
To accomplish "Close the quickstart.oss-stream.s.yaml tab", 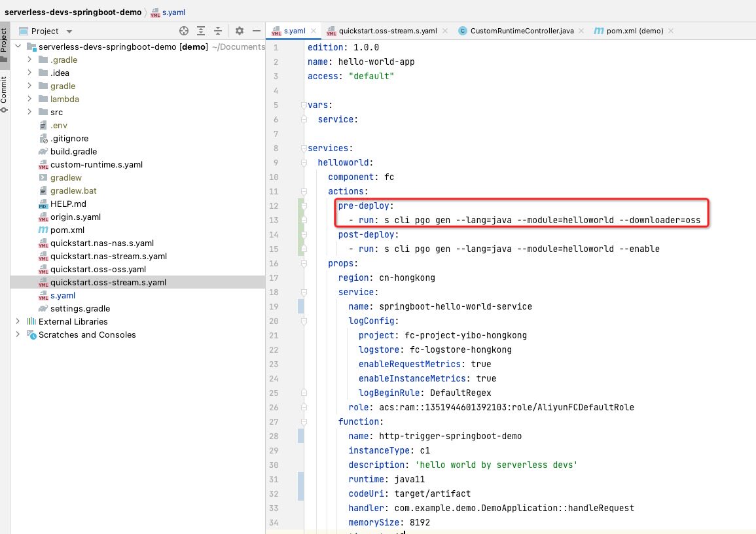I will pos(445,31).
